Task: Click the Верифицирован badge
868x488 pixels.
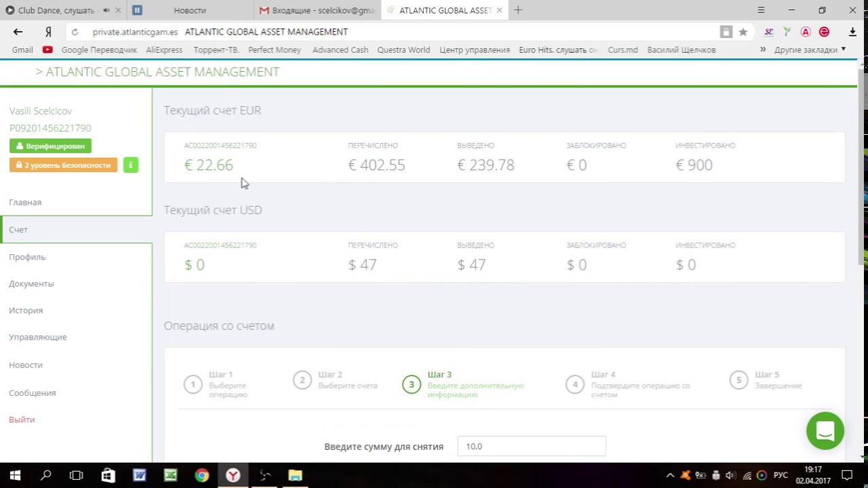Action: pos(50,146)
